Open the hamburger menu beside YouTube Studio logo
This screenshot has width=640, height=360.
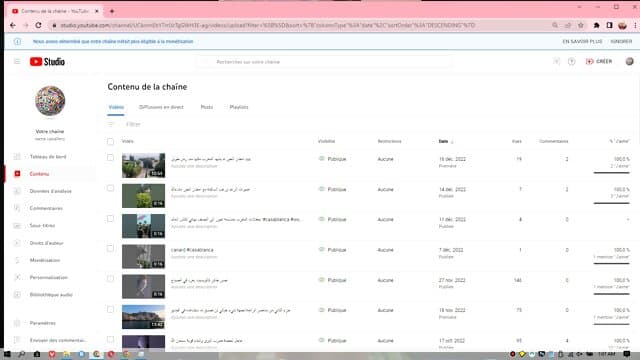(17, 62)
